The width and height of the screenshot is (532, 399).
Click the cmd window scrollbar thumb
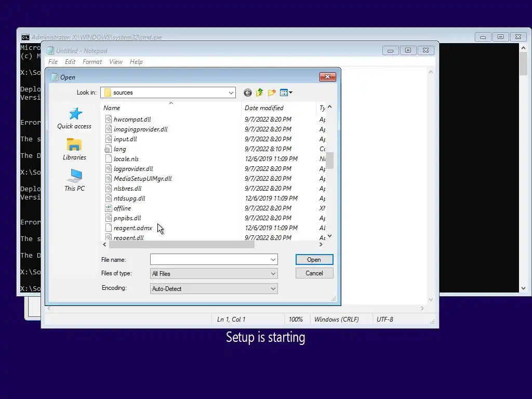coord(524,64)
